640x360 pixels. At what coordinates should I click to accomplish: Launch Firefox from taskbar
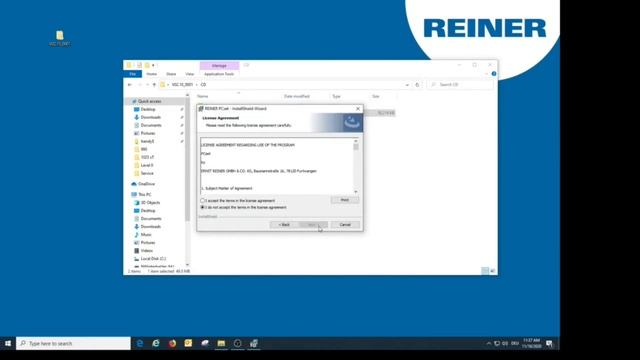point(172,343)
